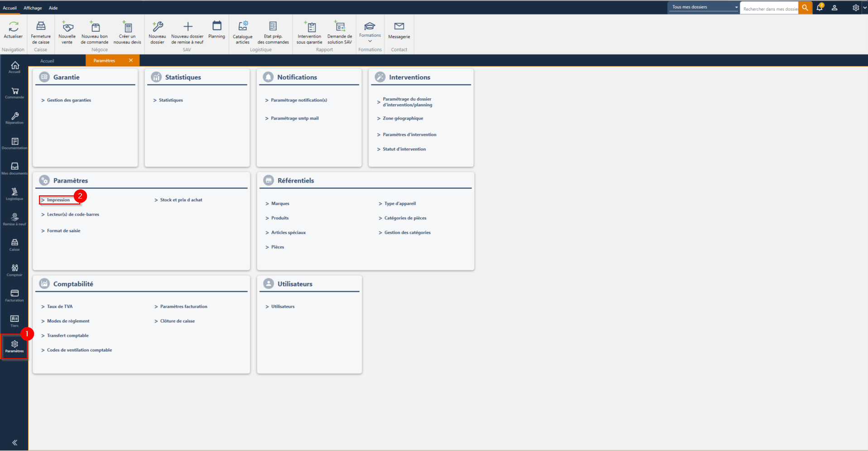Viewport: 868px width, 451px height.
Task: Open Etat prép. des commandes
Action: (x=273, y=33)
